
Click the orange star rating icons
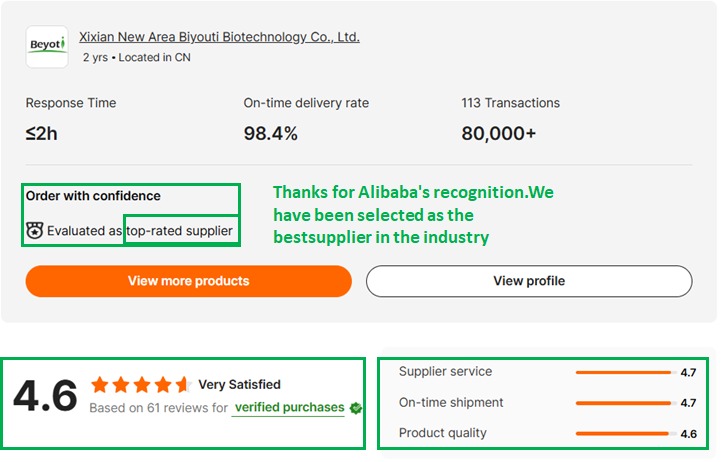(x=142, y=385)
